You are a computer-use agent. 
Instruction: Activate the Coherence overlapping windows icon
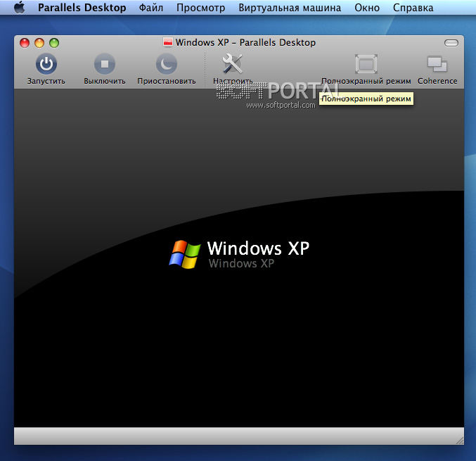click(437, 64)
